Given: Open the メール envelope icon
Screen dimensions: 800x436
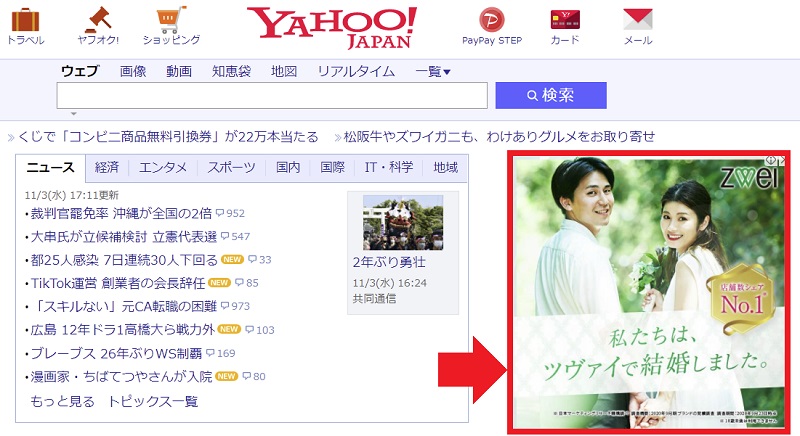Looking at the screenshot, I should 638,19.
